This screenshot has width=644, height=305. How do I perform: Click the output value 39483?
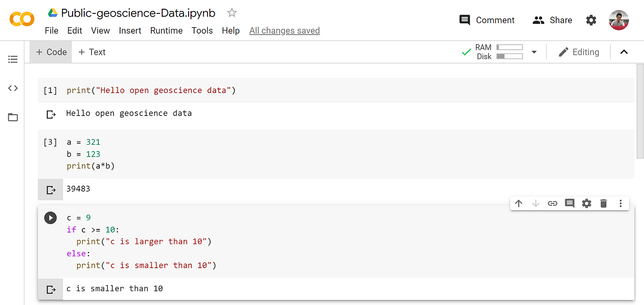(x=78, y=188)
